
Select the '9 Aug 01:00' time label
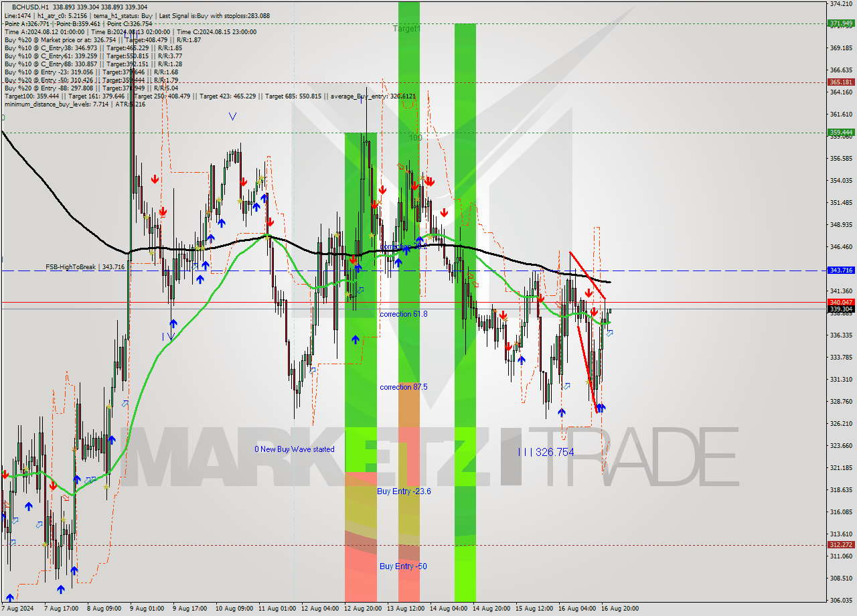tap(147, 609)
